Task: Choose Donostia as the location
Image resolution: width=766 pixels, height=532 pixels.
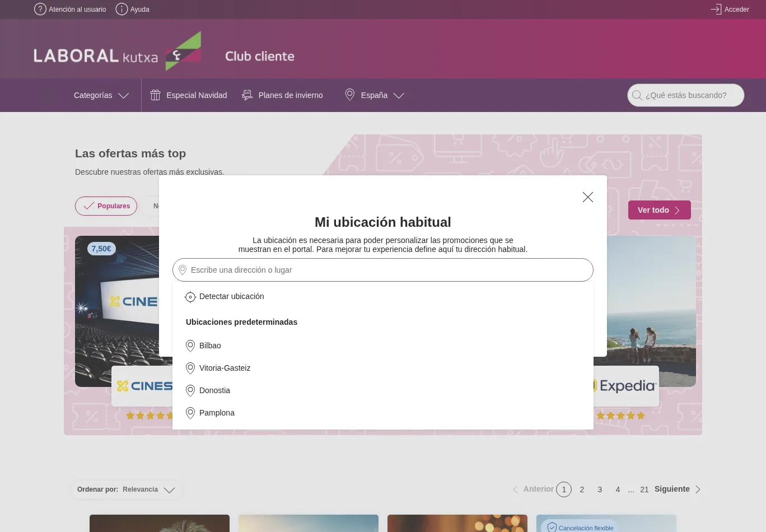Action: [x=214, y=390]
